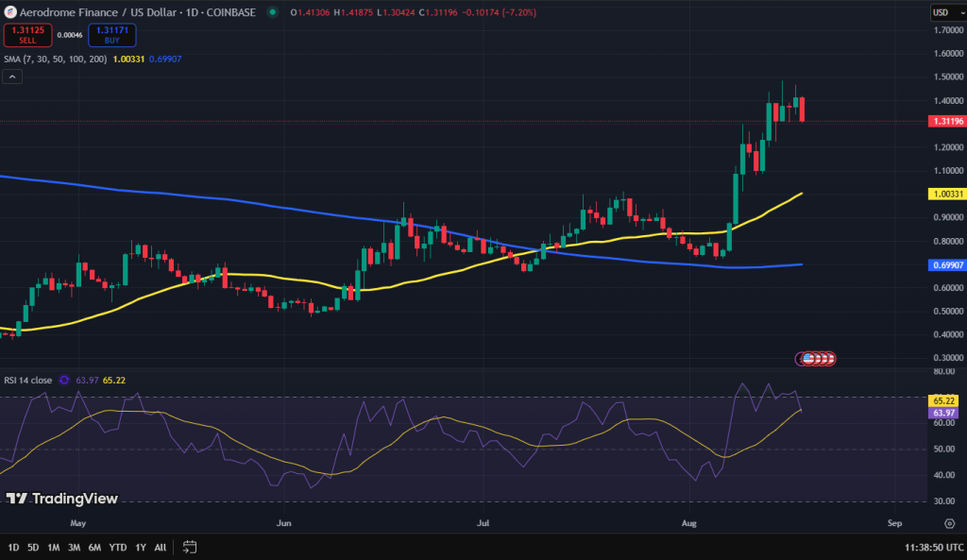Viewport: 967px width, 560px height.
Task: Click the yellow 65.22 RSI axis label
Action: [943, 401]
